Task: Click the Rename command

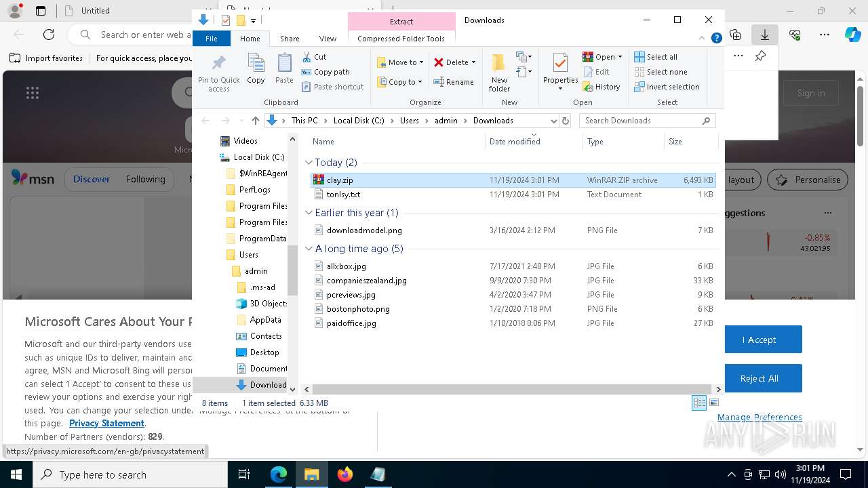Action: click(x=454, y=82)
